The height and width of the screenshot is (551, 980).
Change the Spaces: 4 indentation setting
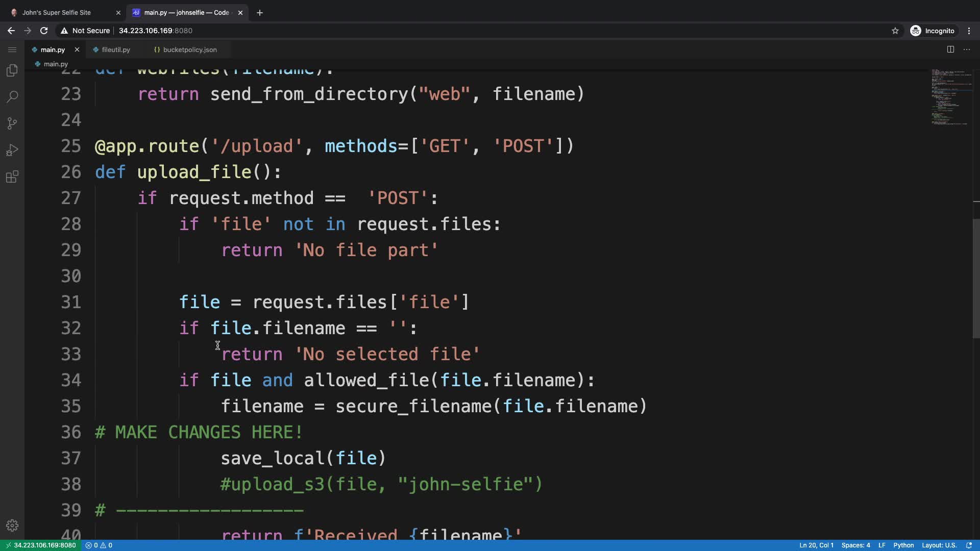(855, 545)
